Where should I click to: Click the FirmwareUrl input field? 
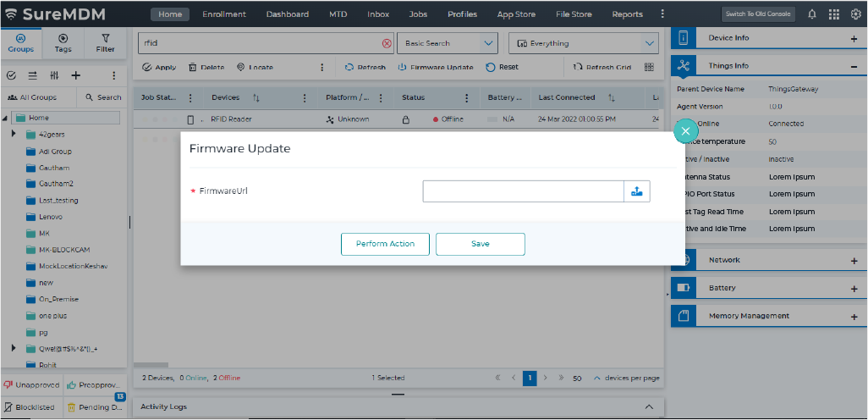(523, 191)
